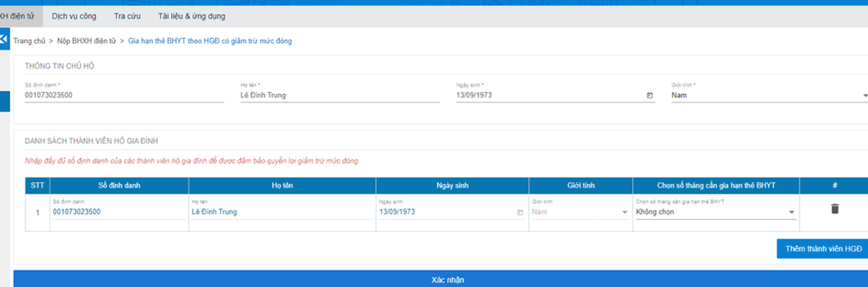The image size is (868, 287).
Task: Select the Tra cứu menu item
Action: (x=127, y=16)
